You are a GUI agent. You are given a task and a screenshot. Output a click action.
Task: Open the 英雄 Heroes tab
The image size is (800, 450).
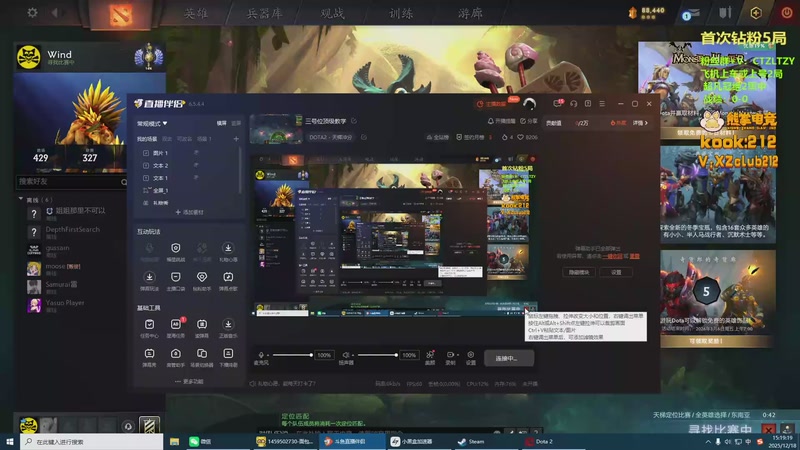pyautogui.click(x=196, y=13)
